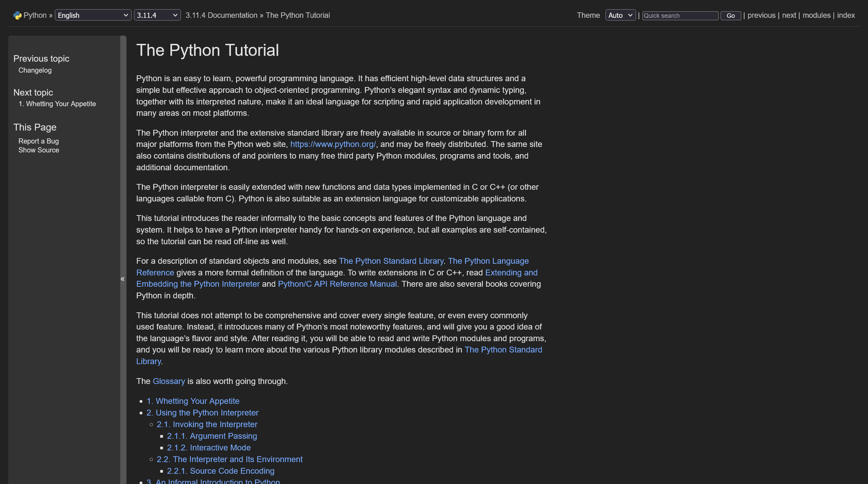Viewport: 868px width, 484px height.
Task: Open the 3.11.4 version dropdown
Action: (x=157, y=15)
